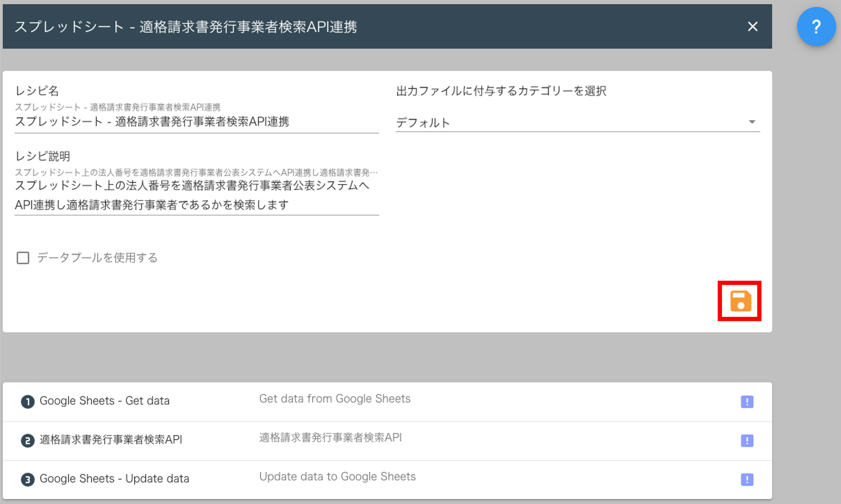Click the orange save floppy disk icon

(740, 301)
